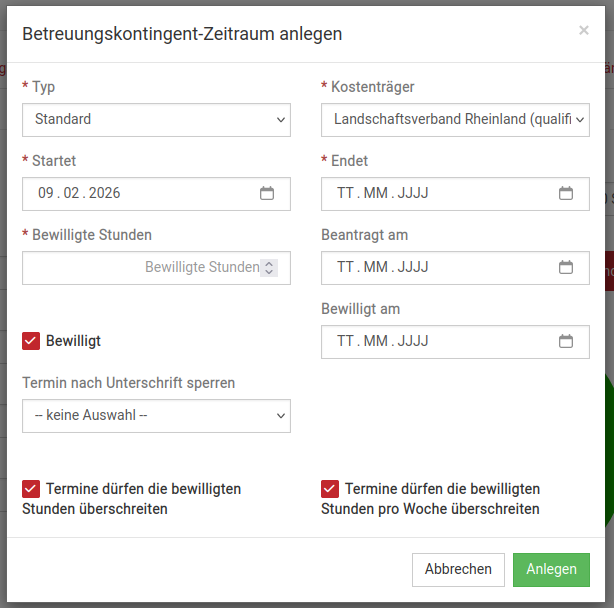614x608 pixels.
Task: Open 'Termin nach Unterschrift sperren' dropdown
Action: tap(156, 415)
